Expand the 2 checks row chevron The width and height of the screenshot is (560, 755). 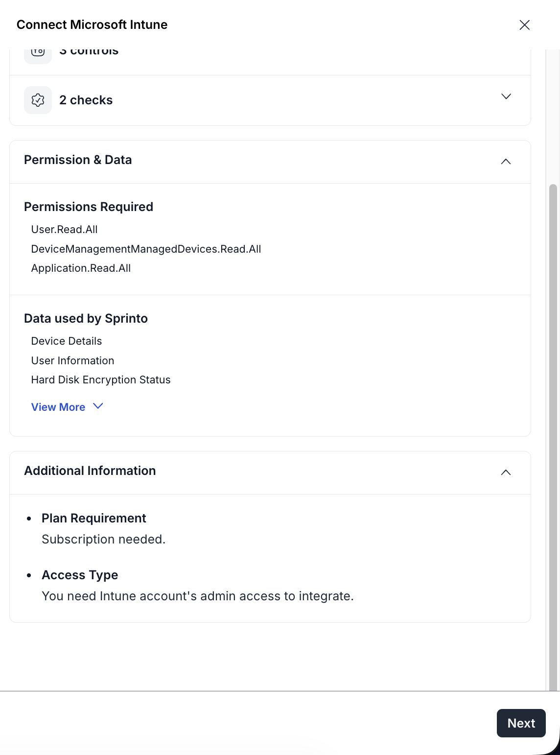tap(506, 96)
